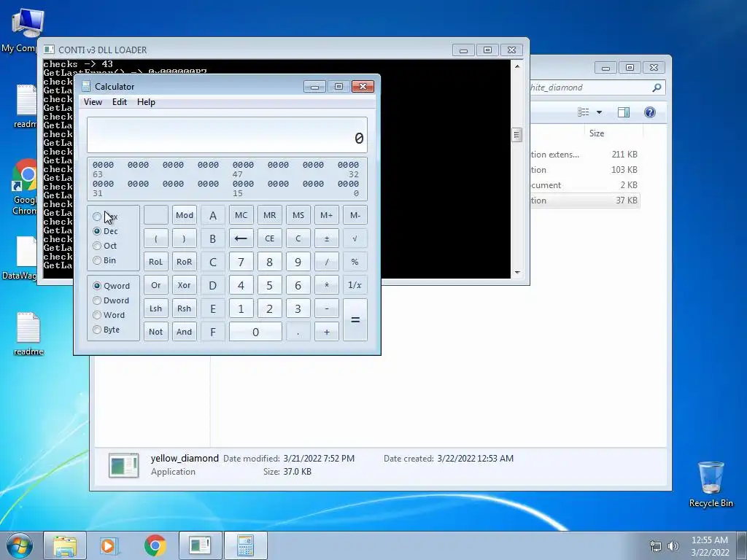The height and width of the screenshot is (560, 747).
Task: Click the 1/x reciprocal button
Action: 355,285
